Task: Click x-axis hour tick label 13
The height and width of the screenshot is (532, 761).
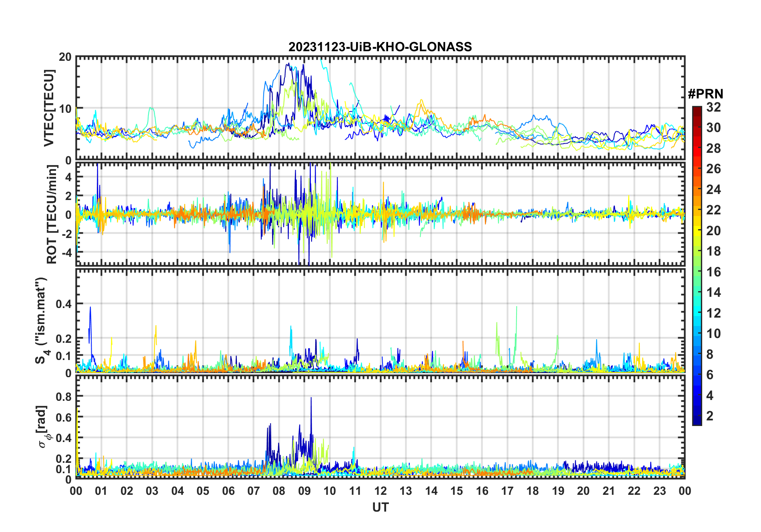Action: [406, 491]
